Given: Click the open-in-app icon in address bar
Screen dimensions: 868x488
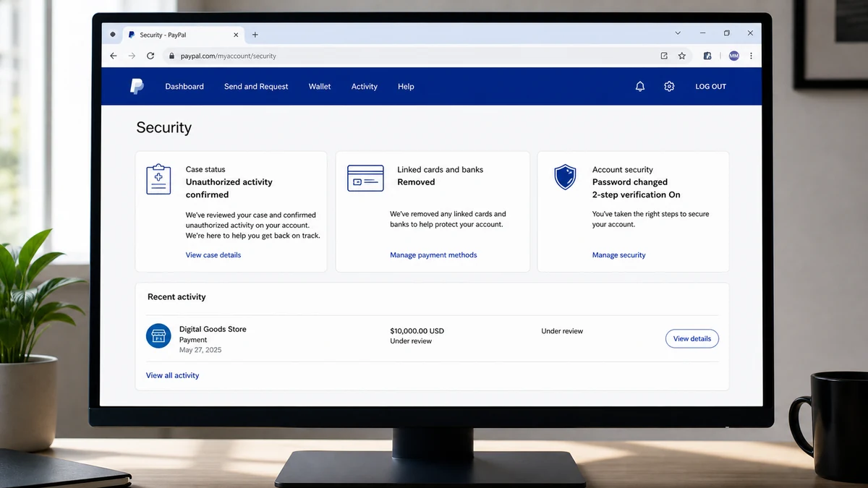Looking at the screenshot, I should [664, 56].
